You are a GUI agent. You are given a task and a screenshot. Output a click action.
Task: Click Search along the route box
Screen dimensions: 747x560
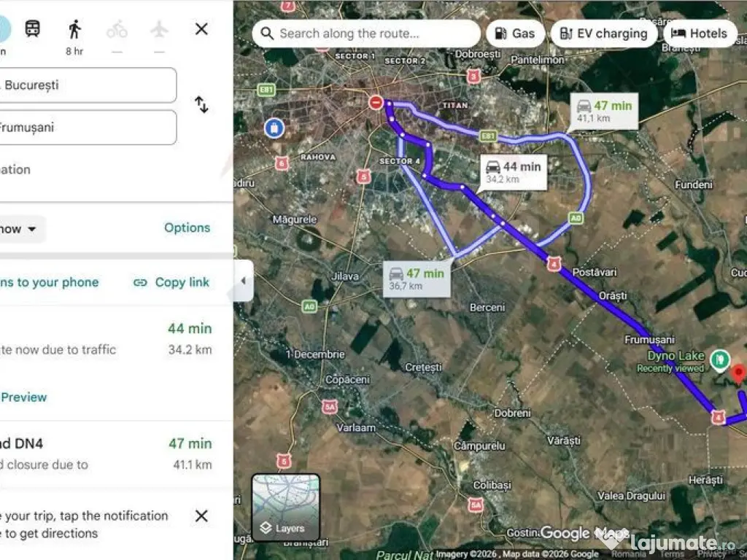click(x=366, y=34)
